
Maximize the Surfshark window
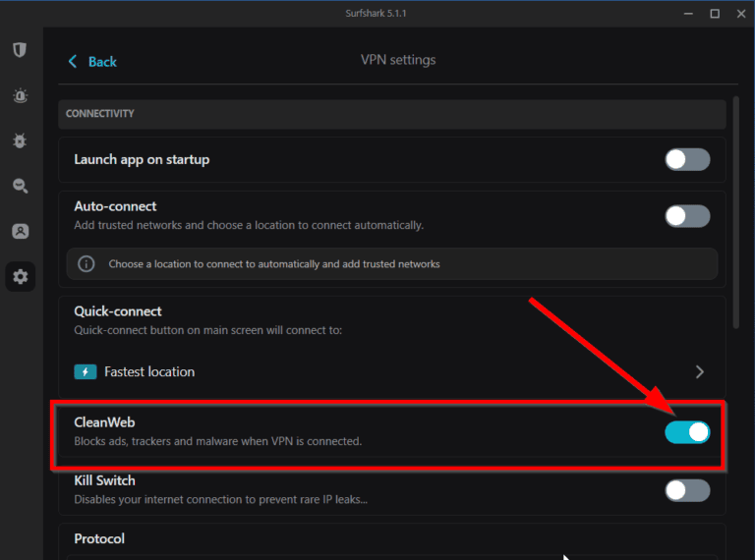pyautogui.click(x=715, y=14)
